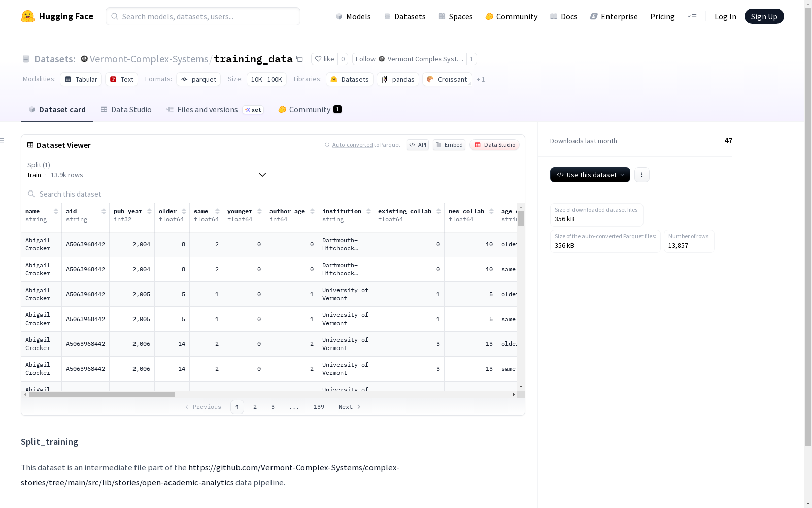Open the Files and versions tab
Image resolution: width=812 pixels, height=508 pixels.
pyautogui.click(x=215, y=110)
